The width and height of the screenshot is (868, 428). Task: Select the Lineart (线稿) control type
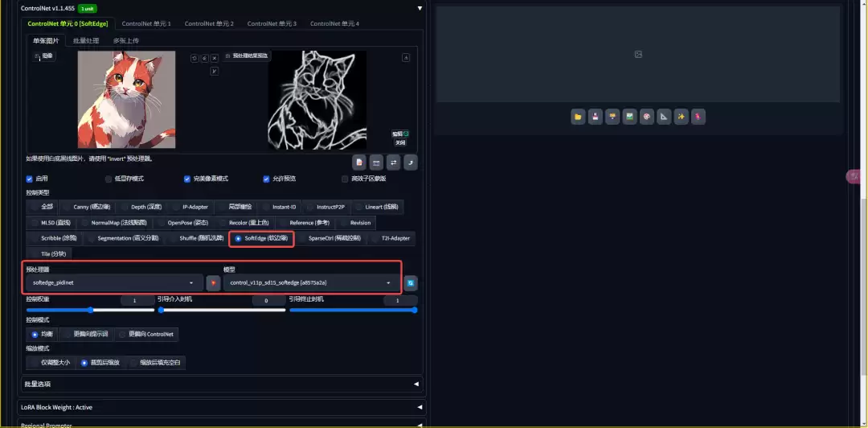[376, 207]
